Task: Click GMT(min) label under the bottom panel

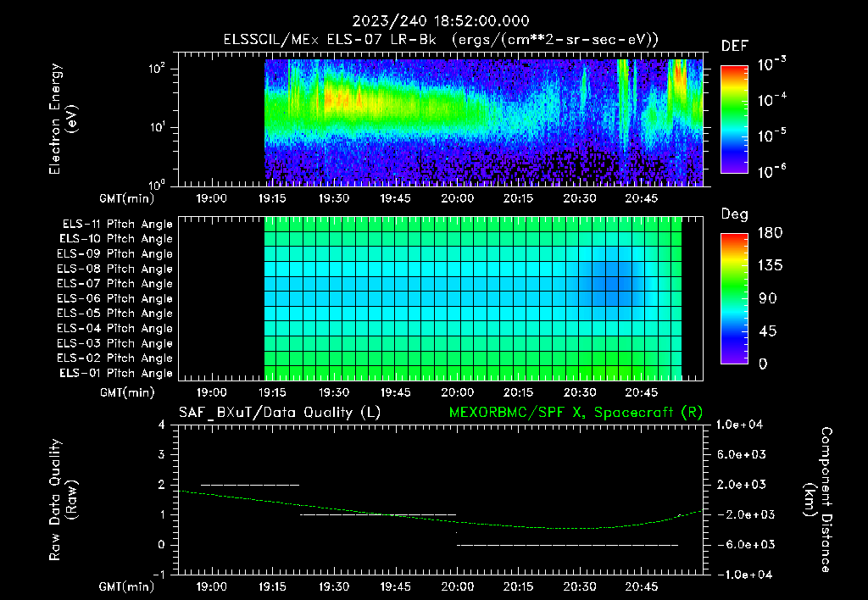Action: tap(127, 586)
